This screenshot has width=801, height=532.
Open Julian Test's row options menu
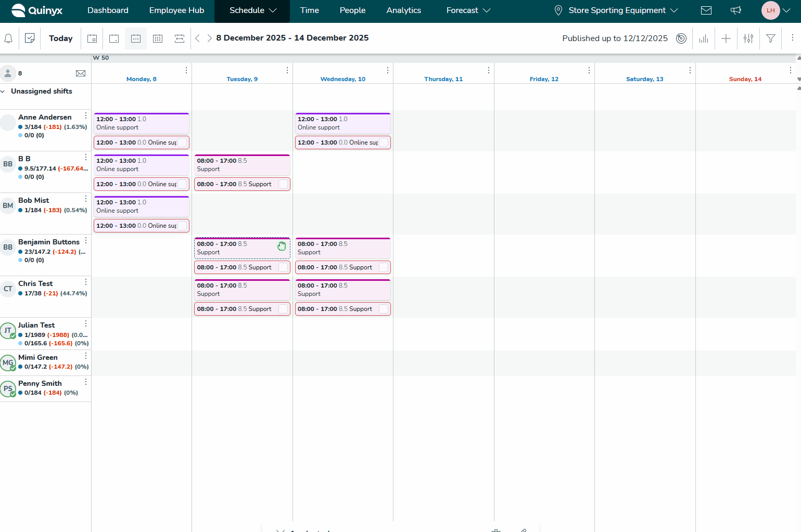86,323
